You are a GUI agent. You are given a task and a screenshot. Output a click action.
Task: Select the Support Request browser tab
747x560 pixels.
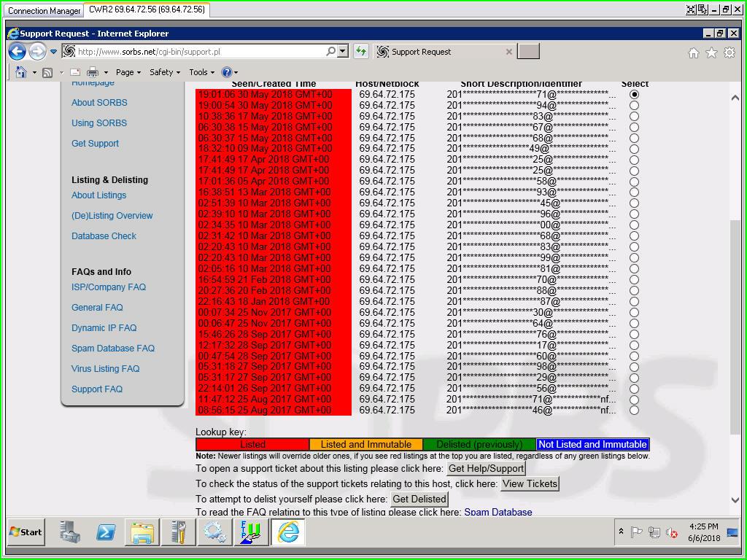[444, 52]
